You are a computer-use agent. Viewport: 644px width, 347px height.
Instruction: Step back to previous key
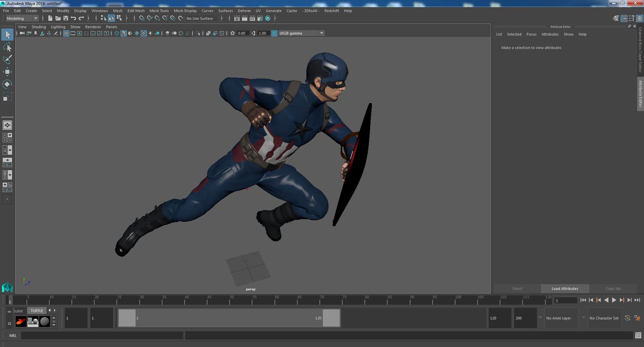(598, 300)
